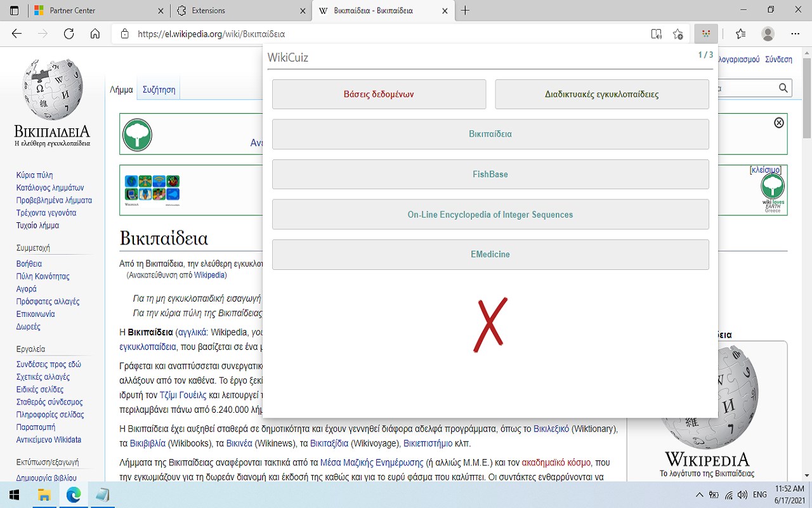This screenshot has height=508, width=812.
Task: Open the Βοήθεια help link
Action: (x=29, y=264)
